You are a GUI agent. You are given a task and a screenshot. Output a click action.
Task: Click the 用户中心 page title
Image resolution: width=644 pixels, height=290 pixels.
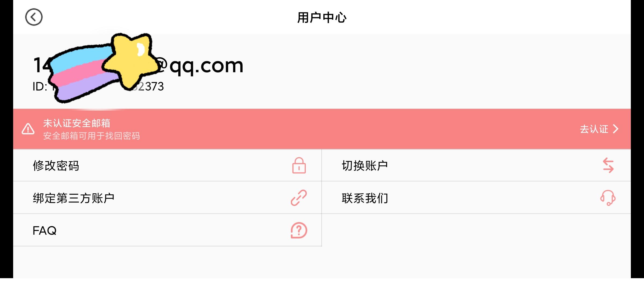322,17
